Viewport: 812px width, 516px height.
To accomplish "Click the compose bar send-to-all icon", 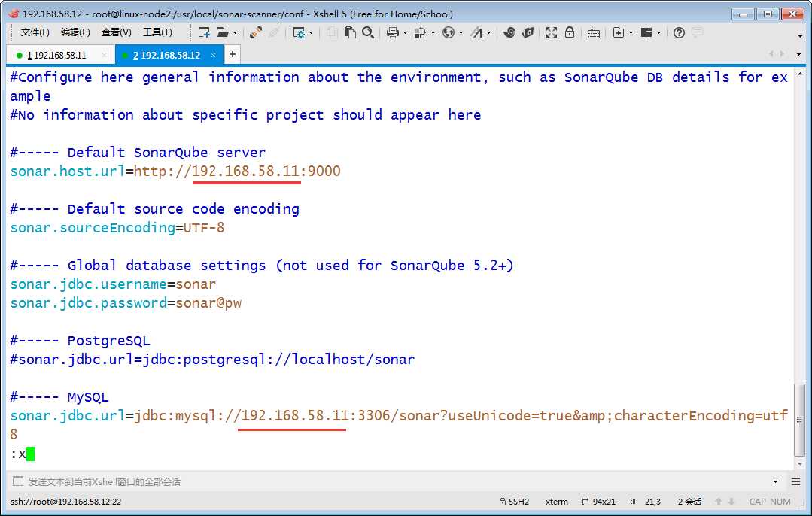I will point(18,481).
